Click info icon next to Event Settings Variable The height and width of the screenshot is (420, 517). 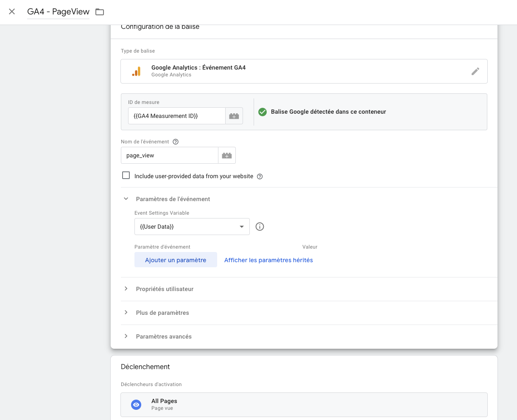tap(260, 227)
